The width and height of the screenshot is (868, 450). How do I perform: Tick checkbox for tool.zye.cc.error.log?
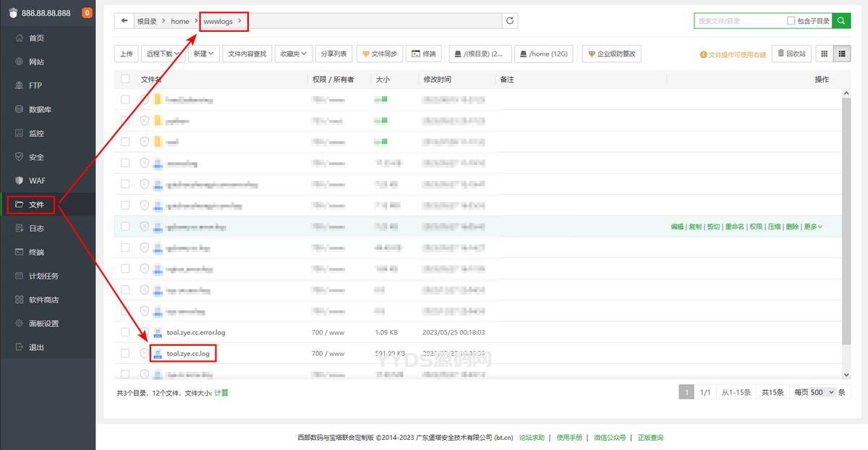125,332
